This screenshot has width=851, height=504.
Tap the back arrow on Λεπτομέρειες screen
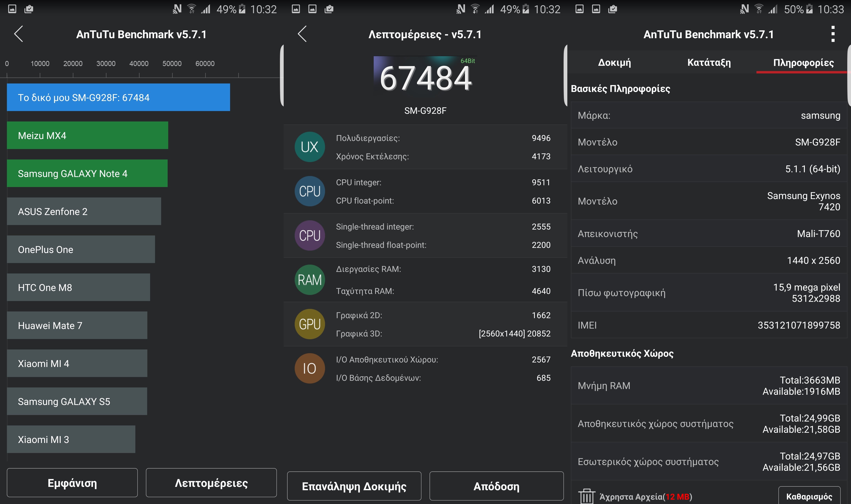(302, 34)
